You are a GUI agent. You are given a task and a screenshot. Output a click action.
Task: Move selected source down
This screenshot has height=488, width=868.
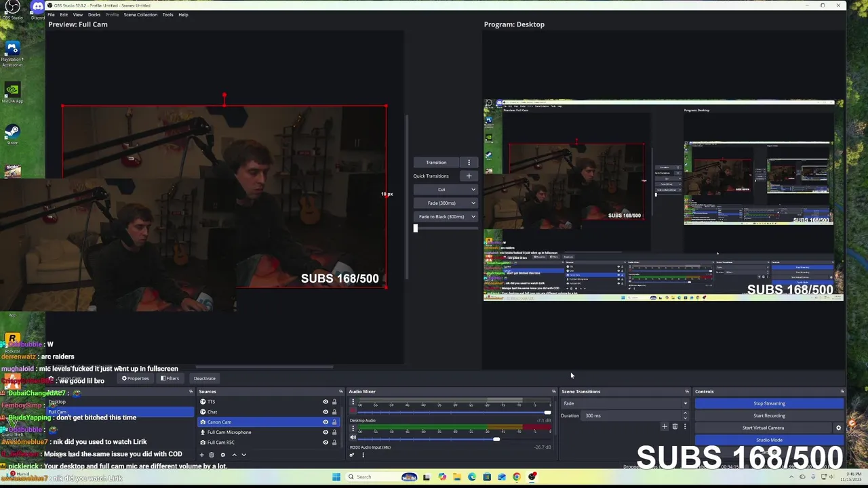pyautogui.click(x=243, y=455)
